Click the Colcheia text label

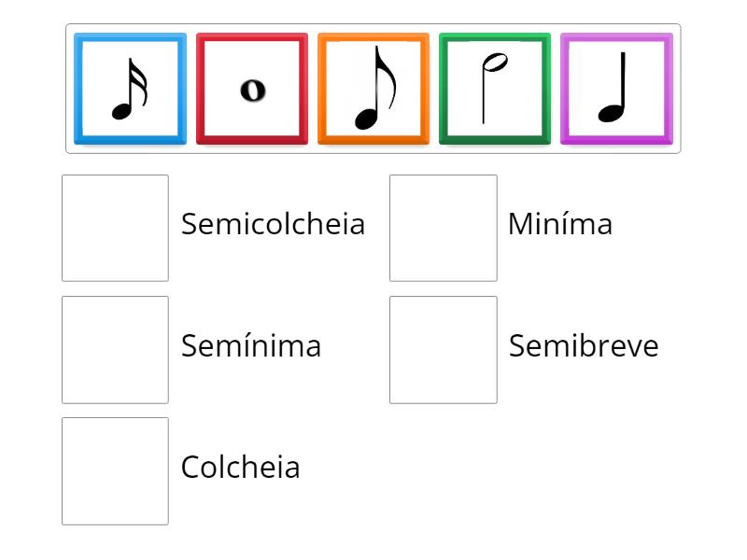point(241,468)
